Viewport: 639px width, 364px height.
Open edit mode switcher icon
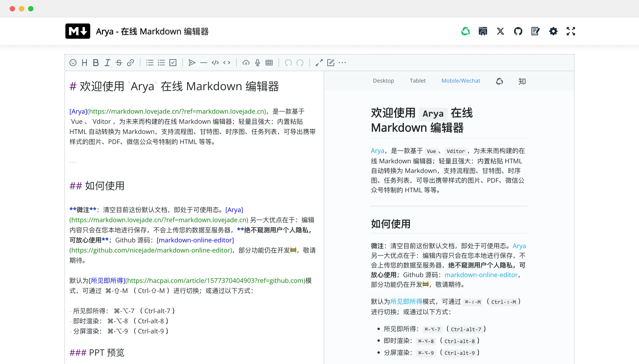pyautogui.click(x=331, y=63)
